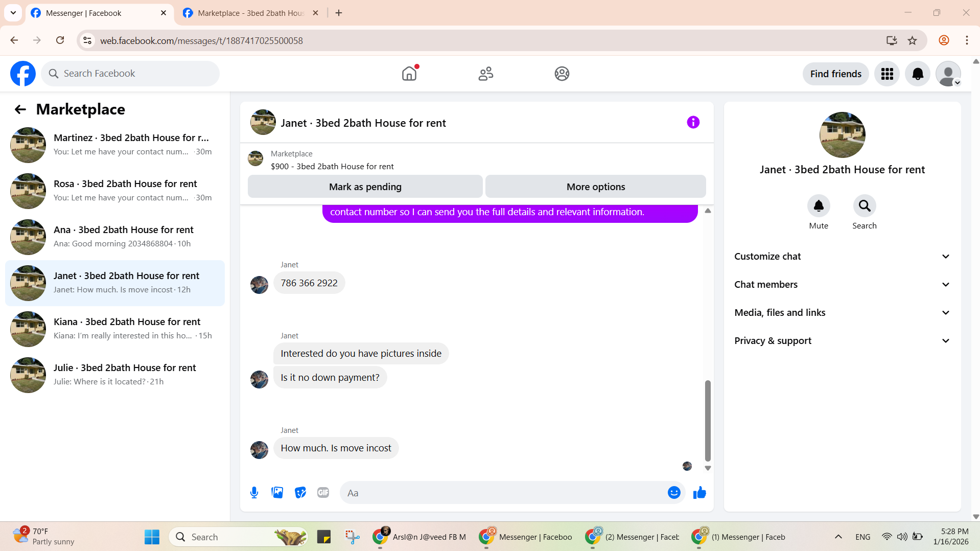Screen dimensions: 980x551
Task: Open the Ana conversation
Action: (x=115, y=237)
